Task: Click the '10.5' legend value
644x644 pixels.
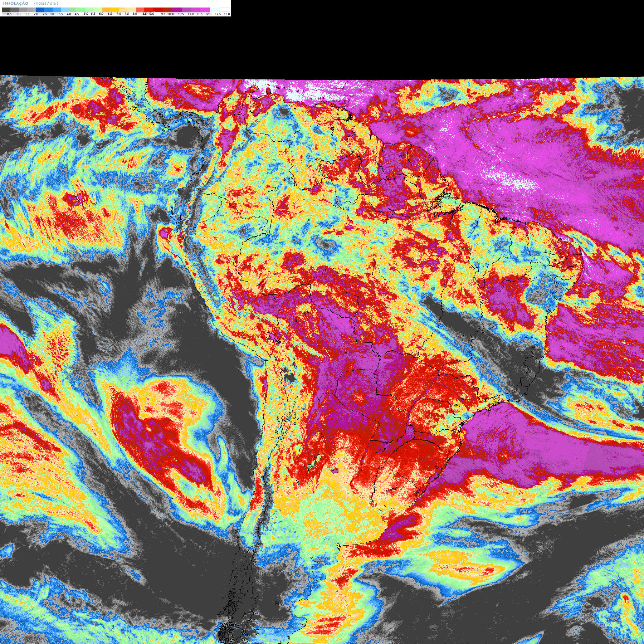Action: pos(181,14)
